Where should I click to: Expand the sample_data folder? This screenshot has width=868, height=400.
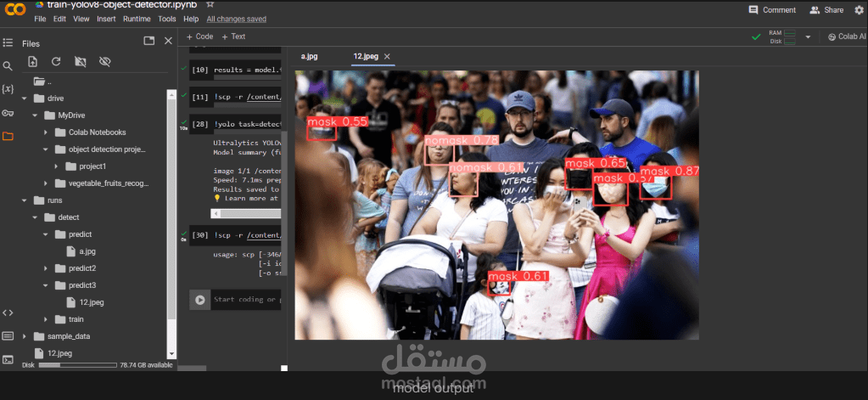point(25,336)
